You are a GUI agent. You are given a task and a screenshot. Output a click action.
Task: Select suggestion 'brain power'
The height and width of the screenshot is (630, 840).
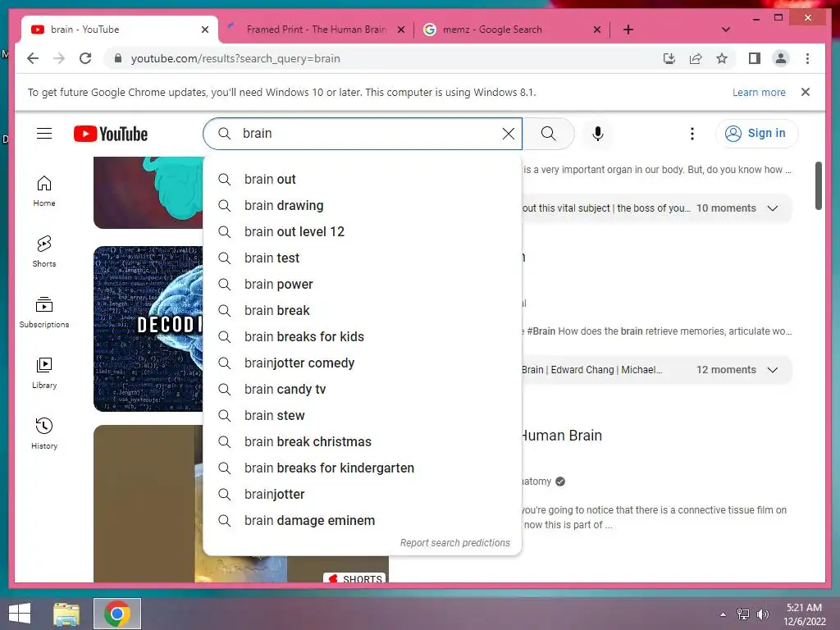[x=363, y=285]
